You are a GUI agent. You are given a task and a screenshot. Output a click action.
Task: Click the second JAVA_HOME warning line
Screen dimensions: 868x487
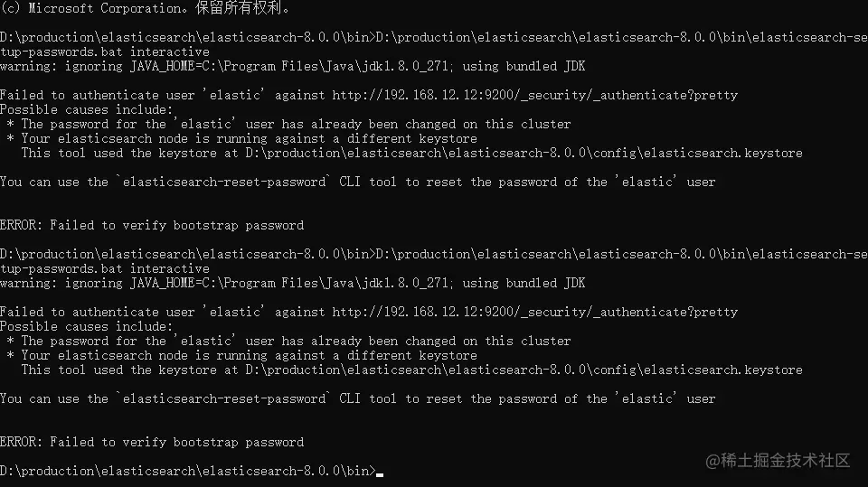tap(292, 283)
